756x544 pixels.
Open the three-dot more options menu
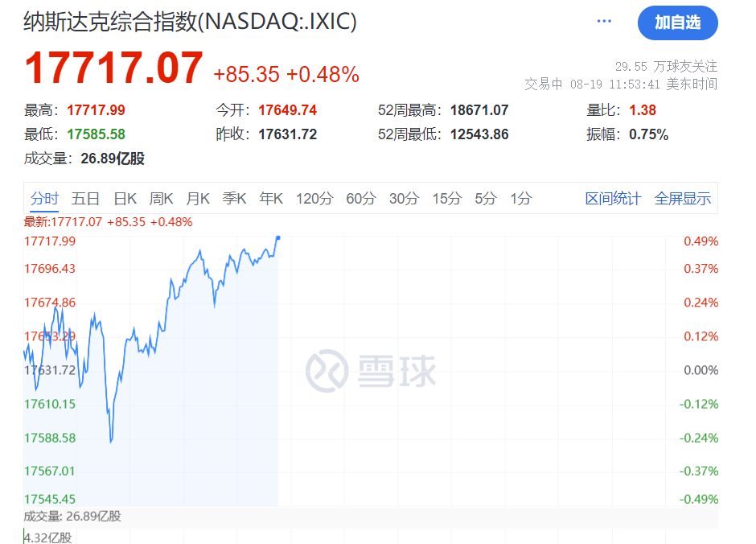pyautogui.click(x=604, y=21)
